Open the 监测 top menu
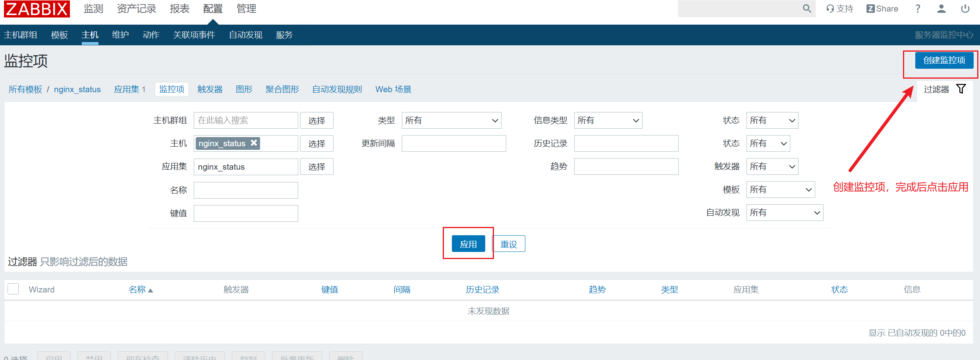 93,9
